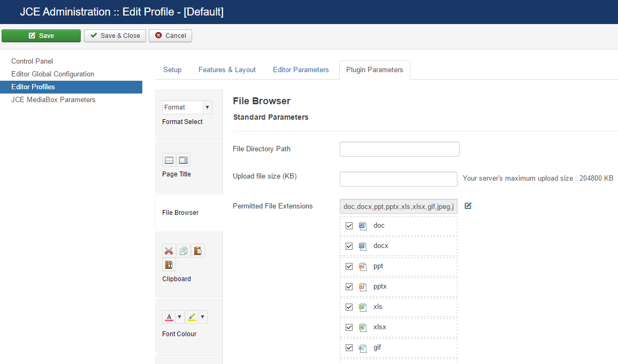Uncheck the doc extension checkbox
Viewport: 618px width, 364px height.
(349, 226)
